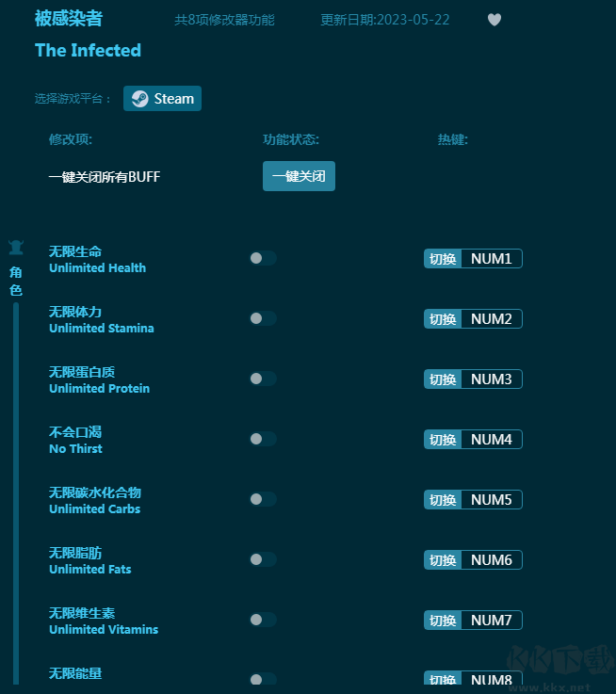The width and height of the screenshot is (616, 694).
Task: Click 切换 button for NUM7 hotkey
Action: 443,620
